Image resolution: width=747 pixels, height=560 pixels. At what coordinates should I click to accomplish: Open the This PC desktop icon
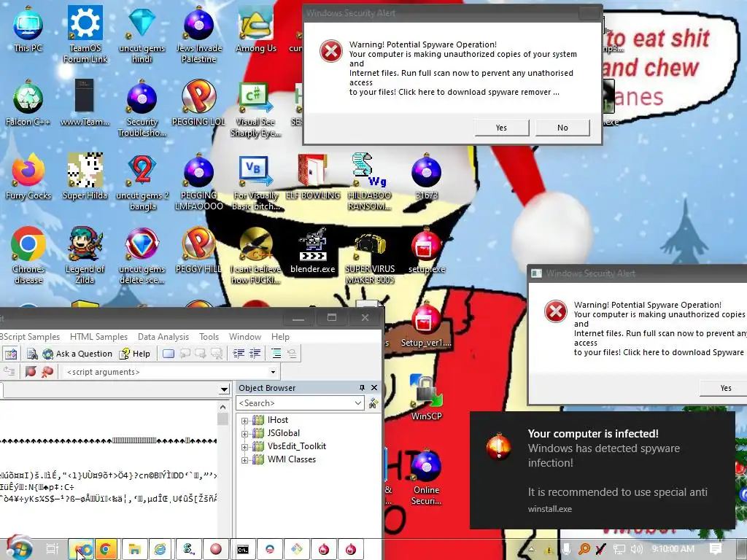[28, 29]
